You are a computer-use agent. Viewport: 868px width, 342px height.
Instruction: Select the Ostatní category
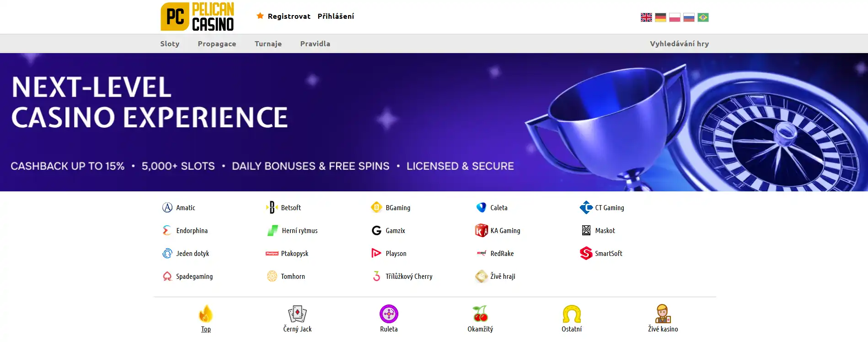coord(572,319)
